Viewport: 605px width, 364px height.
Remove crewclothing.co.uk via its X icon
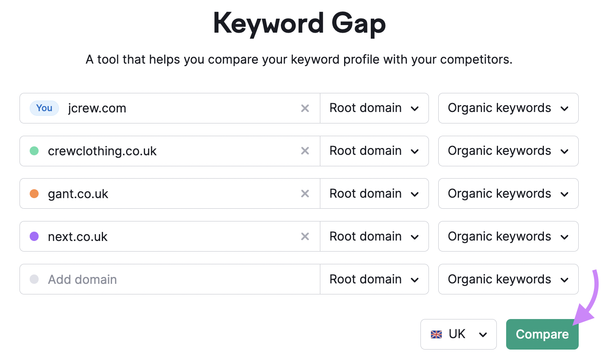point(305,151)
